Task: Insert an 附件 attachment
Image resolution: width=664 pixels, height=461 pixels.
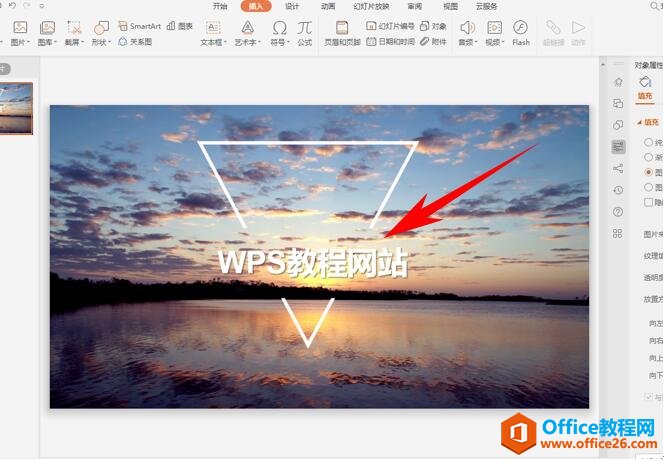Action: [433, 41]
